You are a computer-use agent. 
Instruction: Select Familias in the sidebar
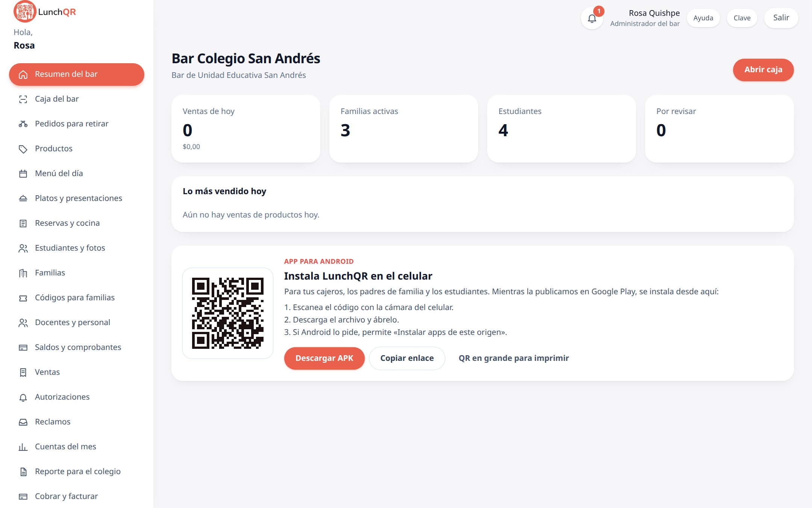point(77,273)
